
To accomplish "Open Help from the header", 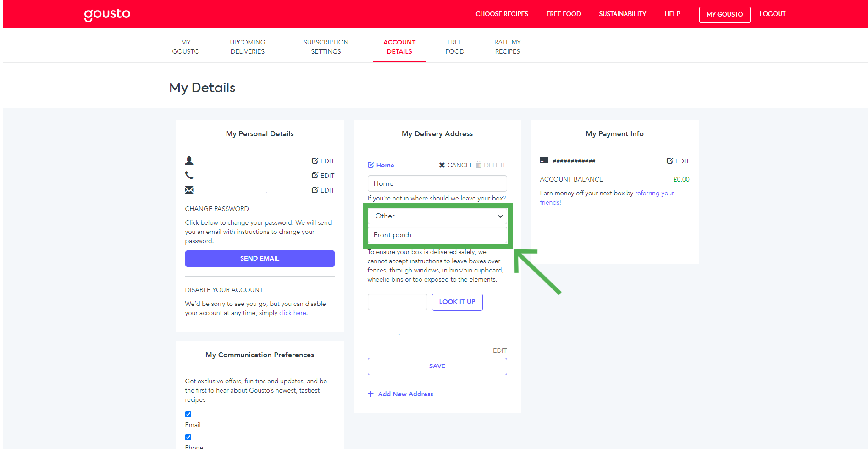I will [x=672, y=14].
